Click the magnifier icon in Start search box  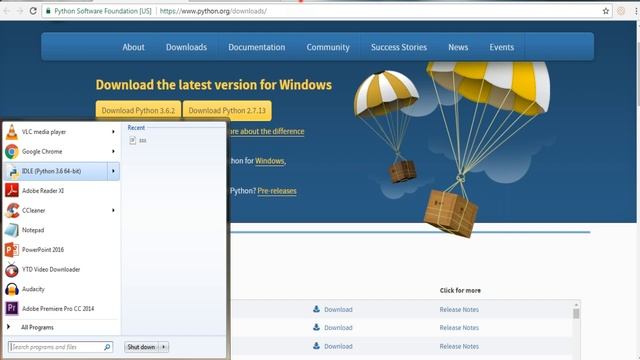click(x=107, y=347)
